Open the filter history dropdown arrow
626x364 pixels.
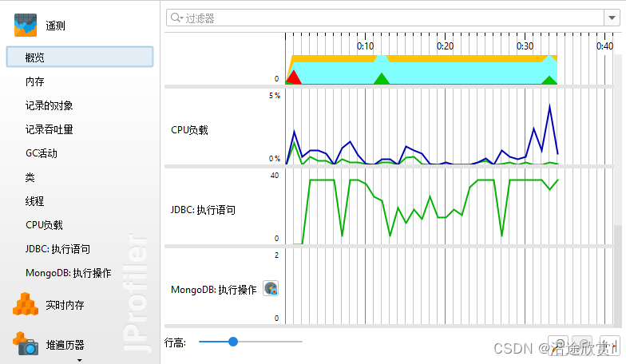(612, 18)
